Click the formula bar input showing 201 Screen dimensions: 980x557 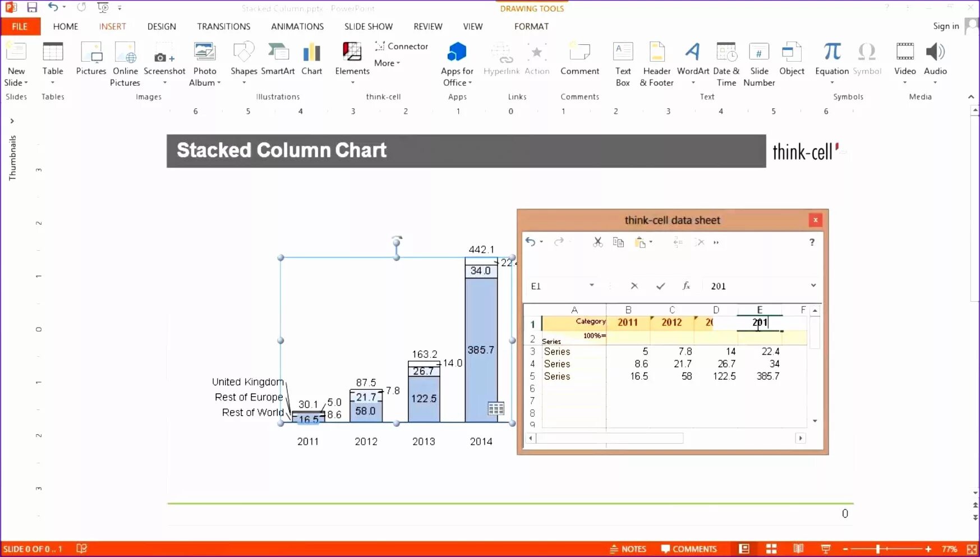[754, 286]
